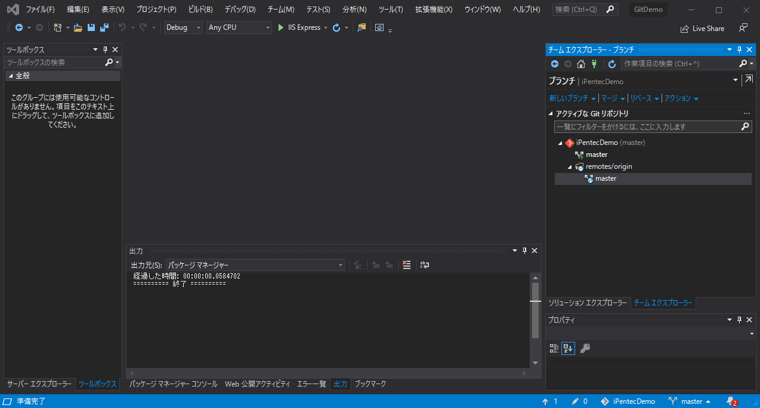
Task: Open New Branch dropdown link
Action: (572, 98)
